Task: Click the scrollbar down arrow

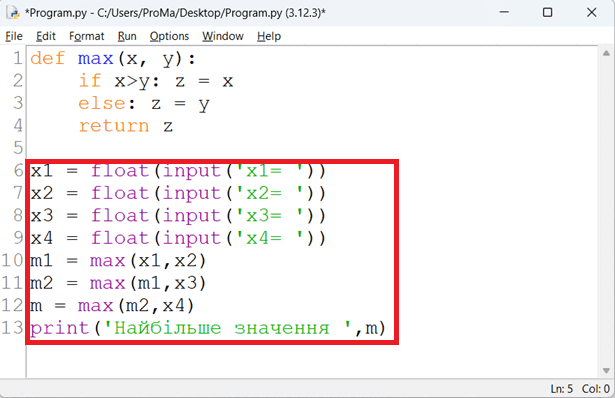Action: [x=606, y=371]
